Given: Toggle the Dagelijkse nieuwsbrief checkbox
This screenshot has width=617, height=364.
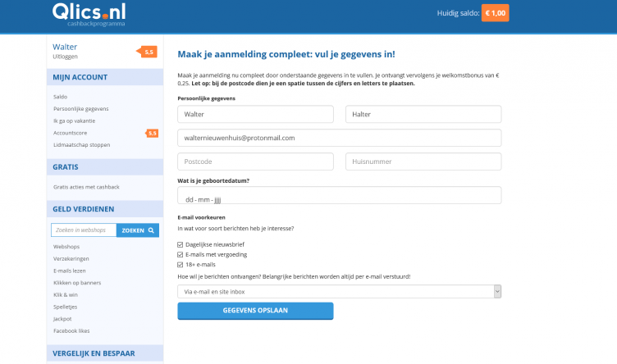Looking at the screenshot, I should (x=181, y=244).
